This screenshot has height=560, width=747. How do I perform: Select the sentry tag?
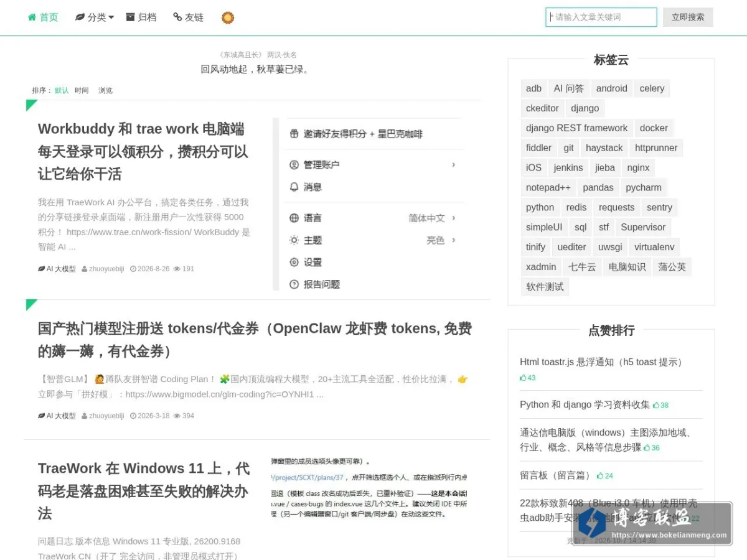659,208
